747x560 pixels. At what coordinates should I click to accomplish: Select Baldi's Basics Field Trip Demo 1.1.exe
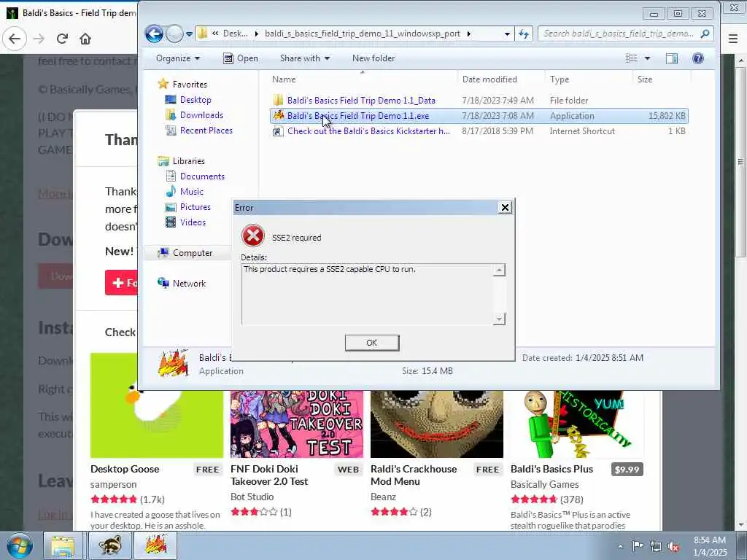point(479,116)
